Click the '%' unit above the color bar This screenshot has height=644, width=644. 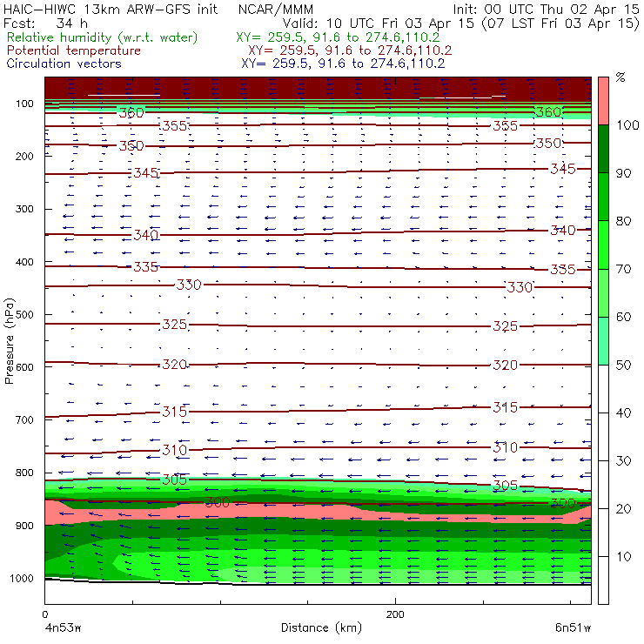[621, 77]
